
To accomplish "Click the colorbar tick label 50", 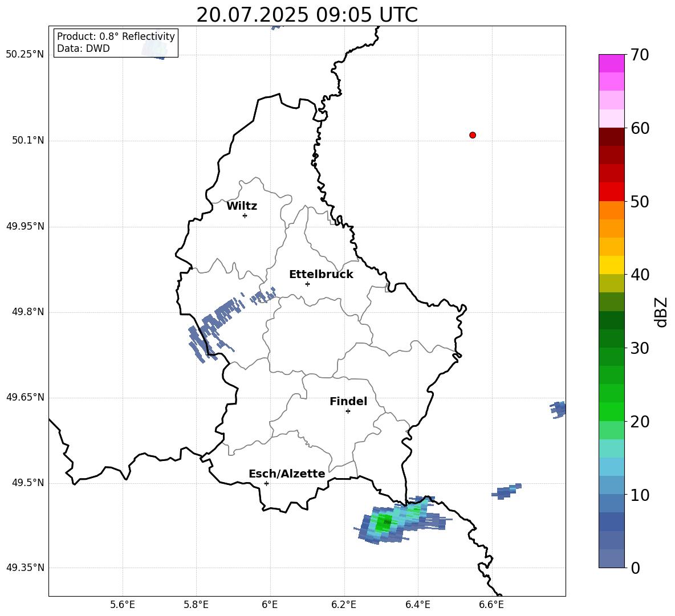I will (640, 202).
